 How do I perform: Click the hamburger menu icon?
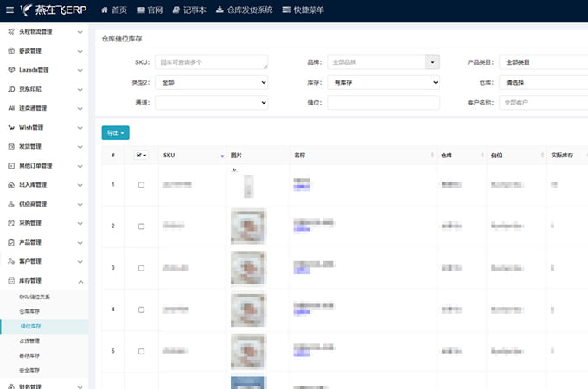coord(11,11)
